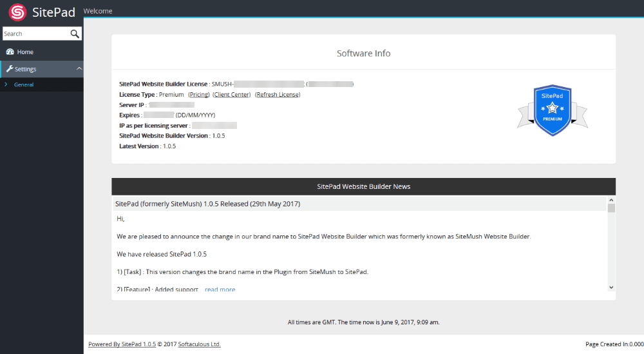Click news title '1.0.5 Released (29th May 2017)'
This screenshot has height=354, width=644.
[x=207, y=204]
